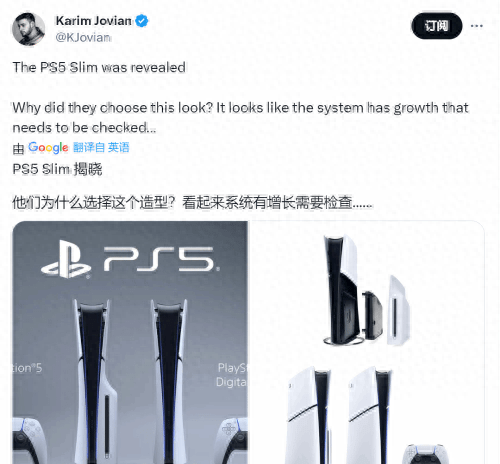Open the Karim Jovian display name link
This screenshot has height=464, width=500.
[94, 21]
